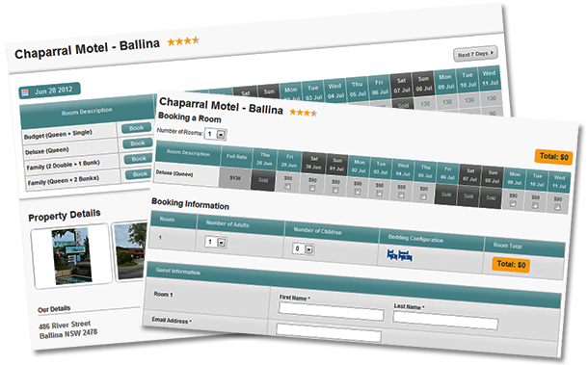Open the calendar icon beside Jun 28 2012
The width and height of the screenshot is (588, 365).
click(x=25, y=92)
